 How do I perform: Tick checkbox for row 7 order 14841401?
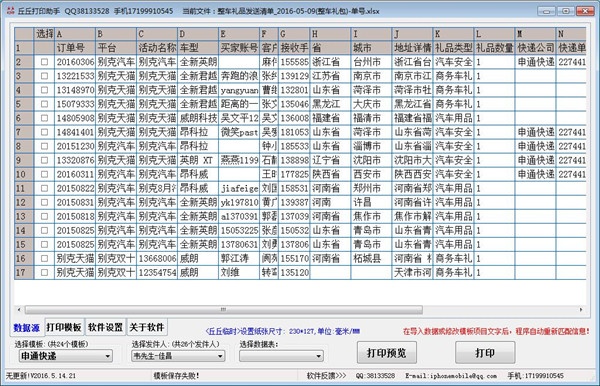point(44,132)
